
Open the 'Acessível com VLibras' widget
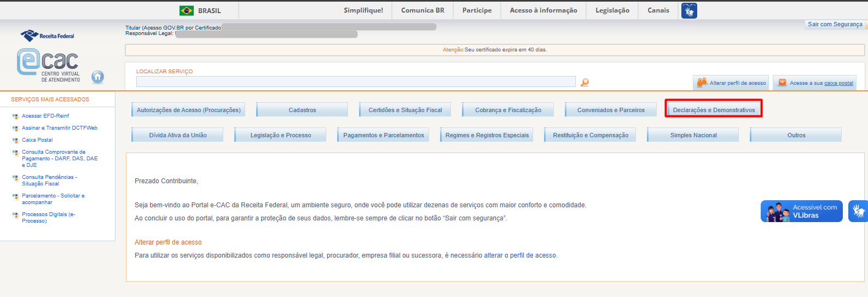(801, 211)
